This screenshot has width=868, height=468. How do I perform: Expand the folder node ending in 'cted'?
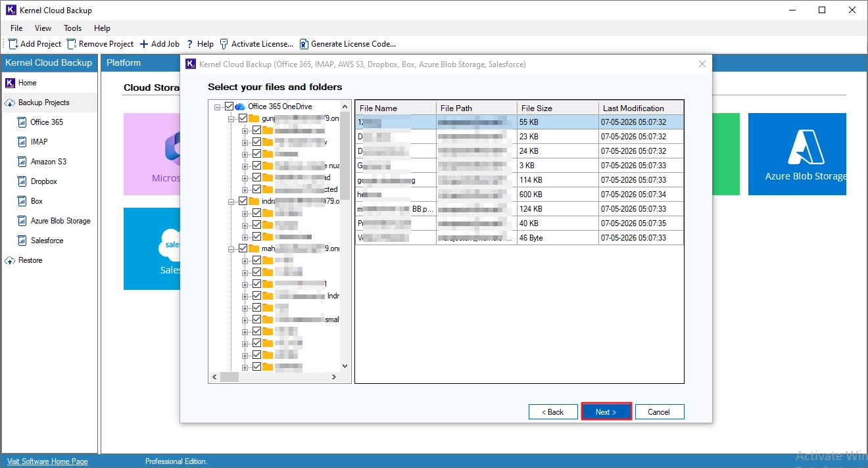[245, 189]
